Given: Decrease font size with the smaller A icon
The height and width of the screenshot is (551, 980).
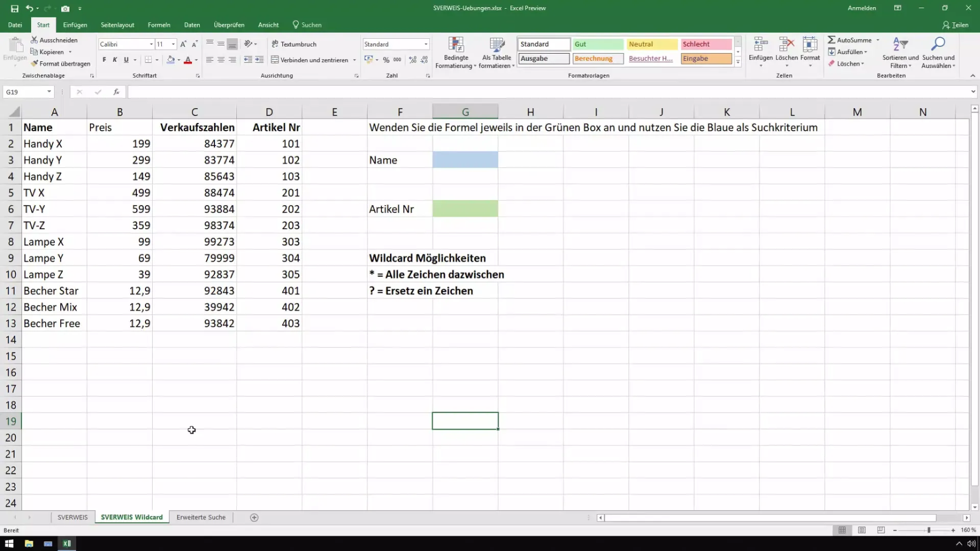Looking at the screenshot, I should [x=194, y=44].
